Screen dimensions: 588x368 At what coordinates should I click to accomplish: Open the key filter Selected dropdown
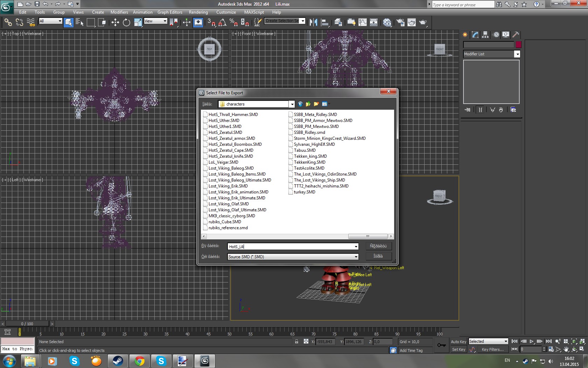tap(506, 341)
